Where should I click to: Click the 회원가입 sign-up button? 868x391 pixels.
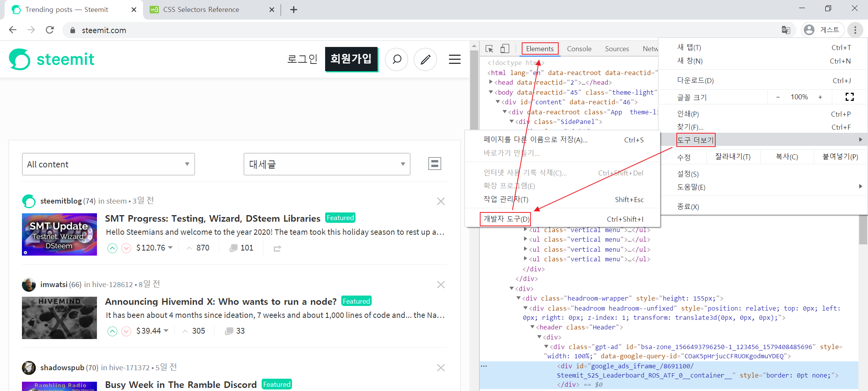pyautogui.click(x=351, y=59)
